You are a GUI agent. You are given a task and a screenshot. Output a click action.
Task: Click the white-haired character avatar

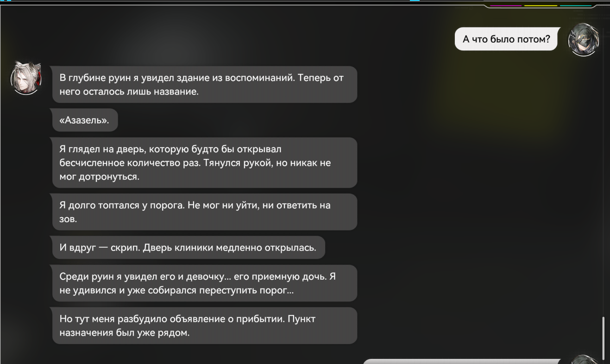(x=26, y=78)
